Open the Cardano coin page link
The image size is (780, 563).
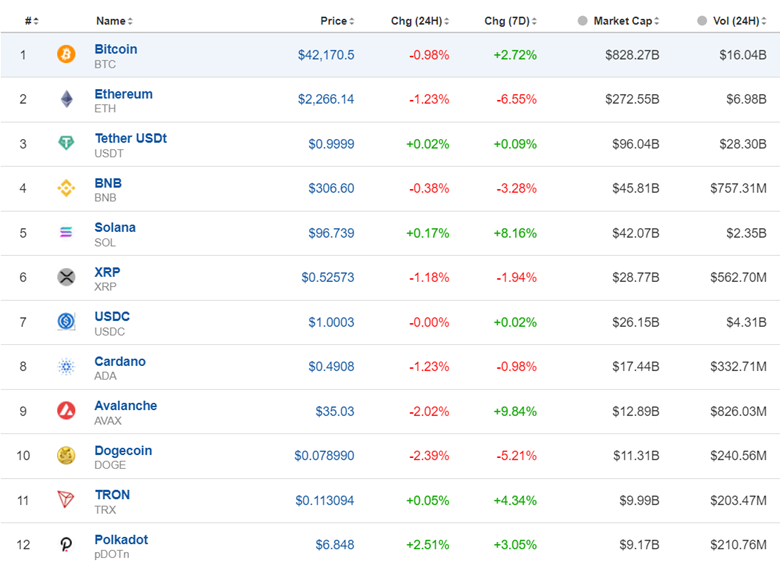coord(120,361)
